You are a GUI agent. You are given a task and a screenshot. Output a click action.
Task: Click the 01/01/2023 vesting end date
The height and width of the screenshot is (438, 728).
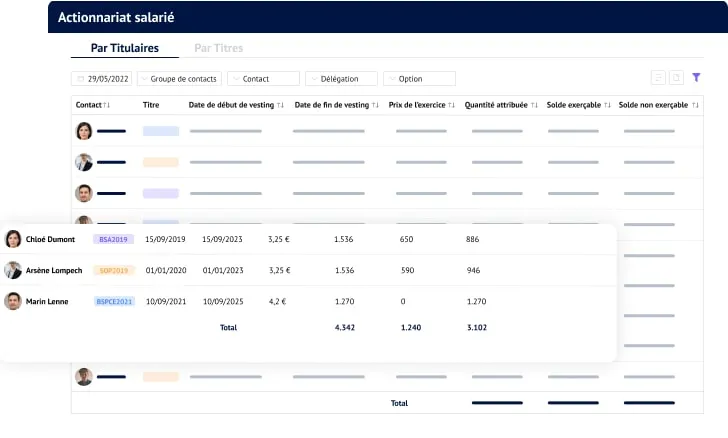[x=223, y=270]
